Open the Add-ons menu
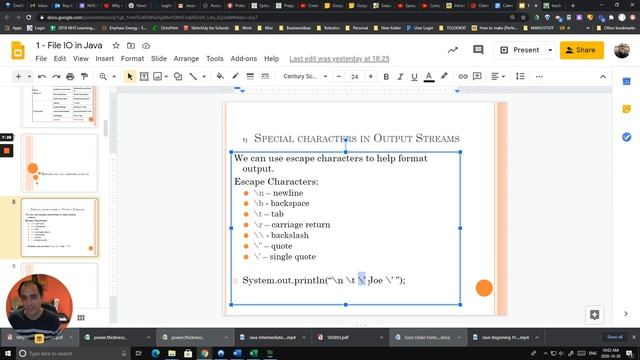640x360 pixels. 244,59
